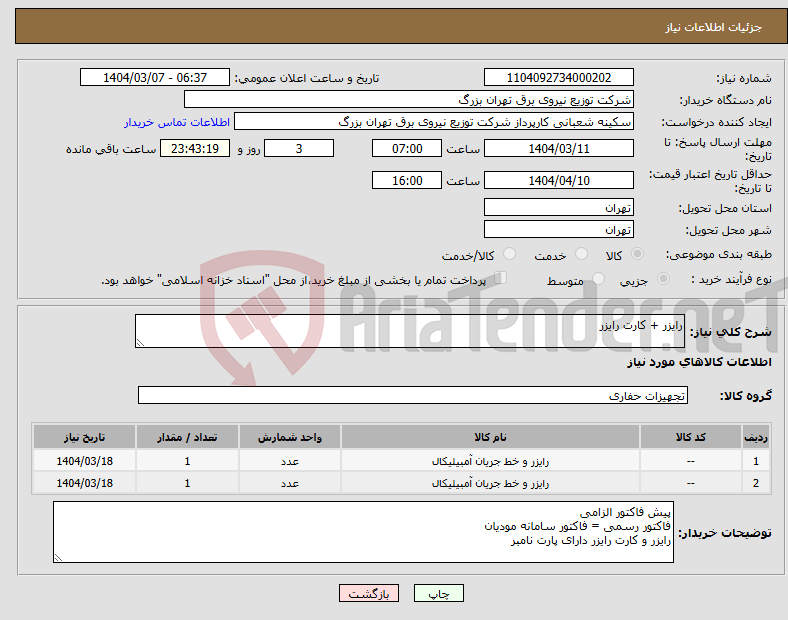Click the نام کالا column header
Screen dimensions: 788x620
490,437
